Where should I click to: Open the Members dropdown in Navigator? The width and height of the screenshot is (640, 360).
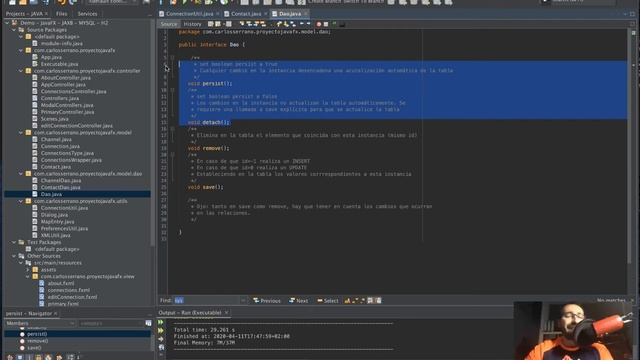point(40,324)
